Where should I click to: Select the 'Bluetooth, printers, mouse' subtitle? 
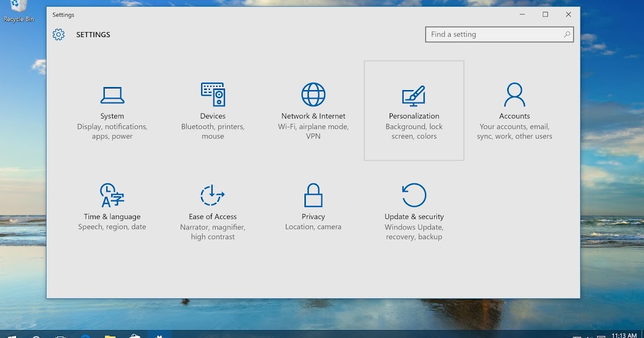tap(213, 131)
